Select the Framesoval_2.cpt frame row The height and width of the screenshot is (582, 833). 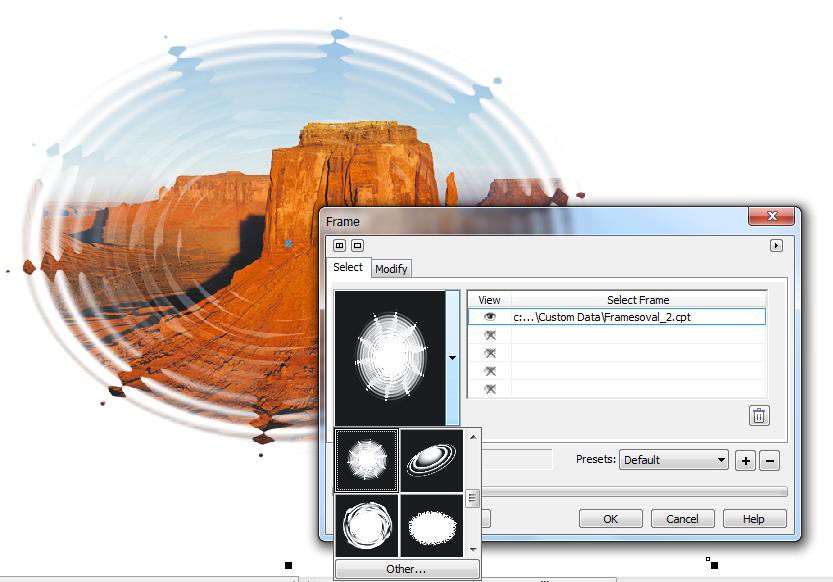point(617,317)
